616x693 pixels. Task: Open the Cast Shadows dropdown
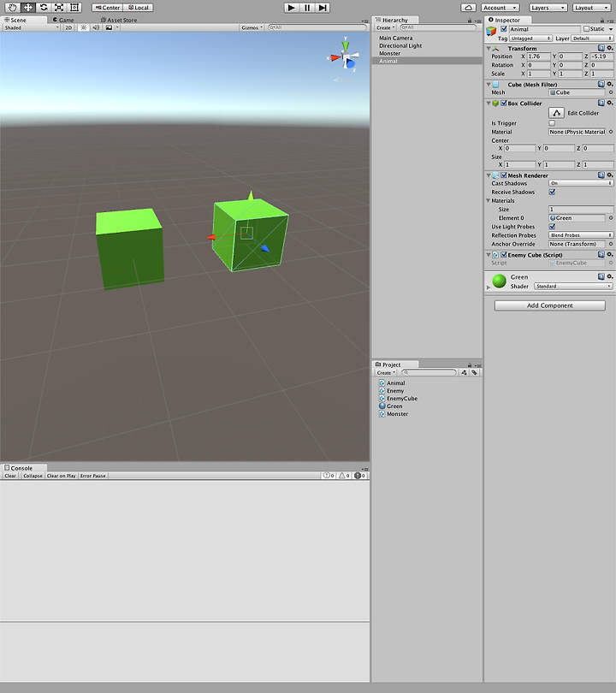tap(581, 183)
